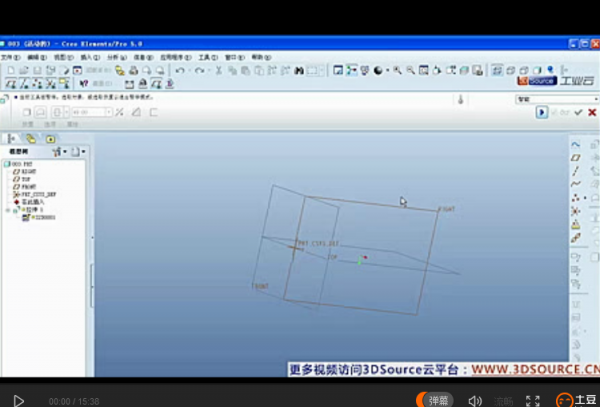Toggle the datum points display icon
The image size is (600, 407).
coord(38,83)
